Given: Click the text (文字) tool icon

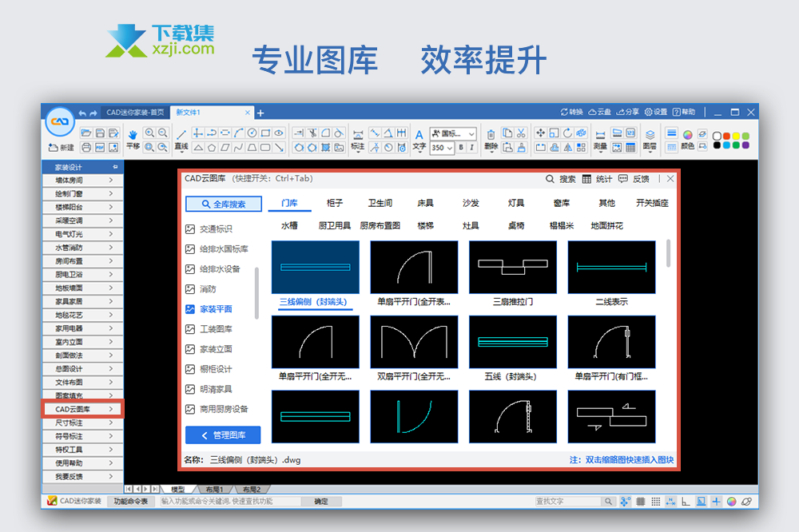Looking at the screenshot, I should pos(419,135).
